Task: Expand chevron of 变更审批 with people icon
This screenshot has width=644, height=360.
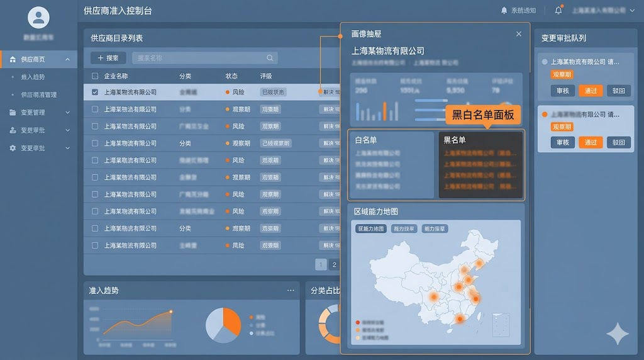Action: pyautogui.click(x=67, y=130)
